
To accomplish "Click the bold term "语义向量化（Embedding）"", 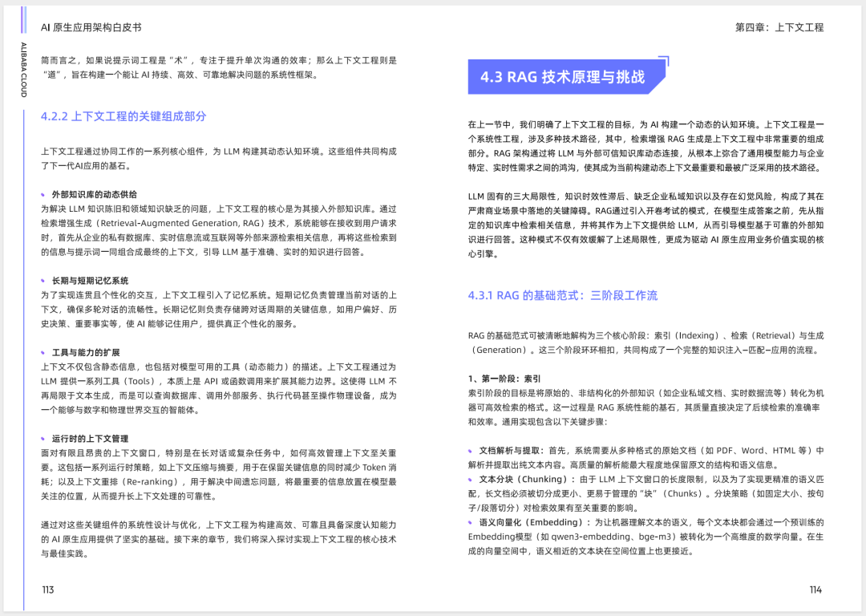I will 532,522.
